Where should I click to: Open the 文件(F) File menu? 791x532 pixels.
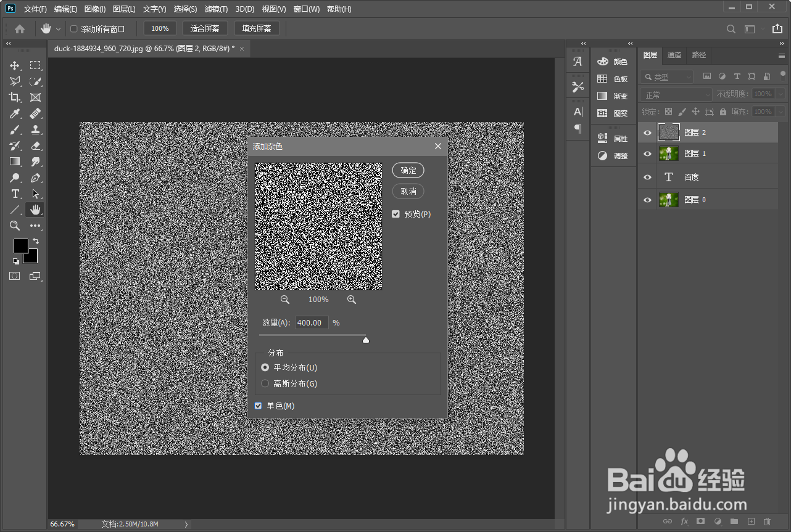coord(35,9)
